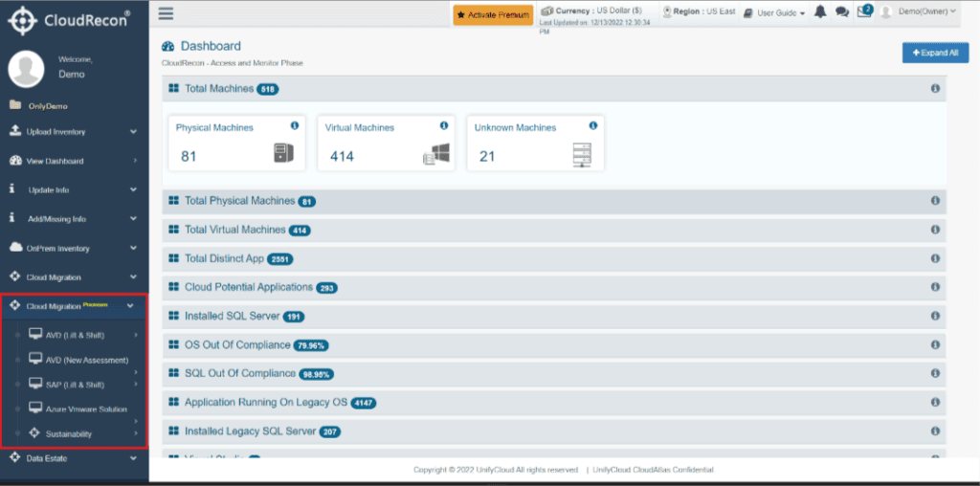Expand the Cloud Migration sidebar menu
This screenshot has height=486, width=980.
(75, 276)
